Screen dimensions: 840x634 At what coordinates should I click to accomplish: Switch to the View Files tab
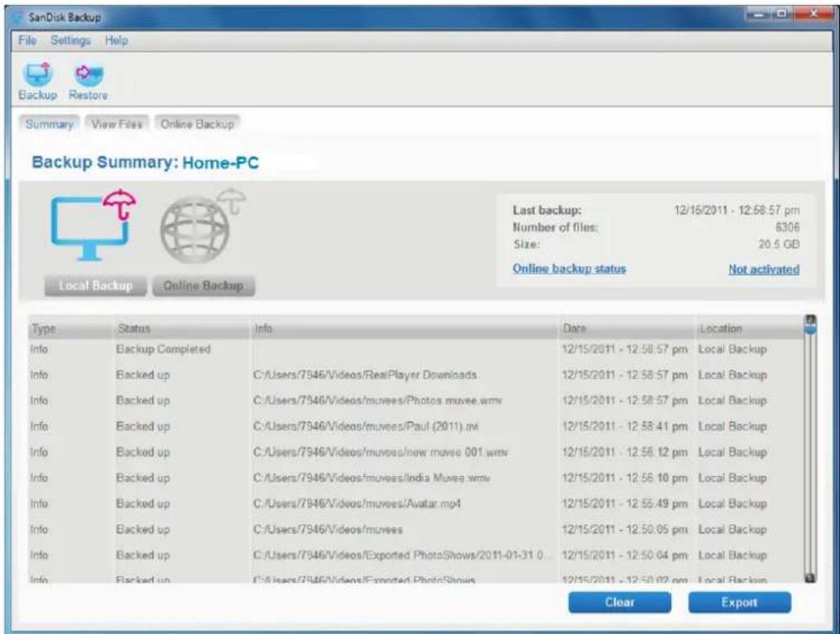(x=117, y=124)
